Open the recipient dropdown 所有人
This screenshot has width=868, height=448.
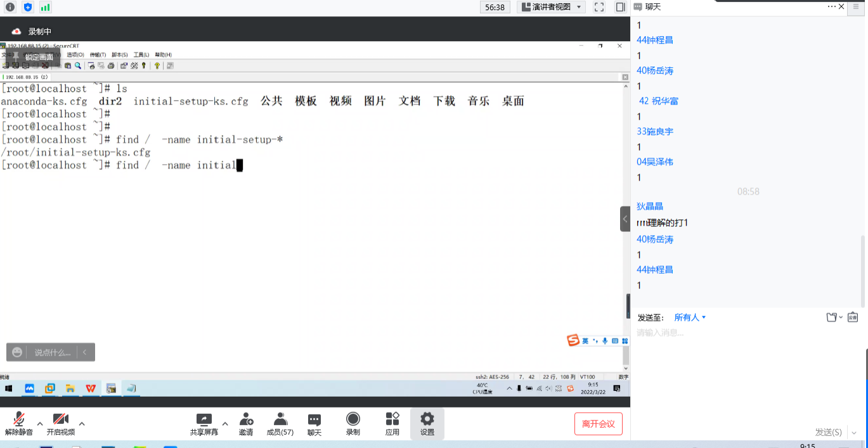pos(690,317)
